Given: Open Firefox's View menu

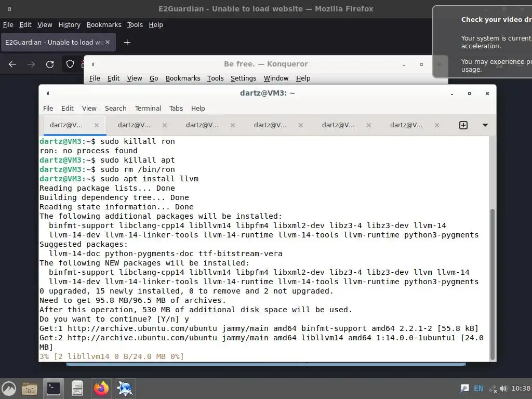Looking at the screenshot, I should (45, 25).
